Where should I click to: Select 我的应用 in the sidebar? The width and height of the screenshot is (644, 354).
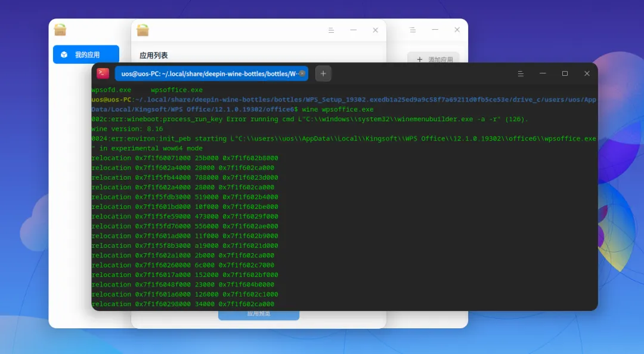coord(86,55)
